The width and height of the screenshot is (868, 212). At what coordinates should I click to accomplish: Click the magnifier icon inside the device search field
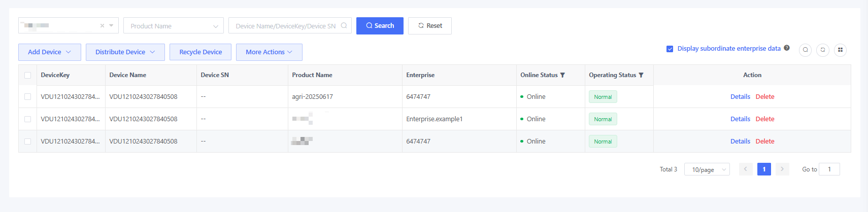pos(344,26)
